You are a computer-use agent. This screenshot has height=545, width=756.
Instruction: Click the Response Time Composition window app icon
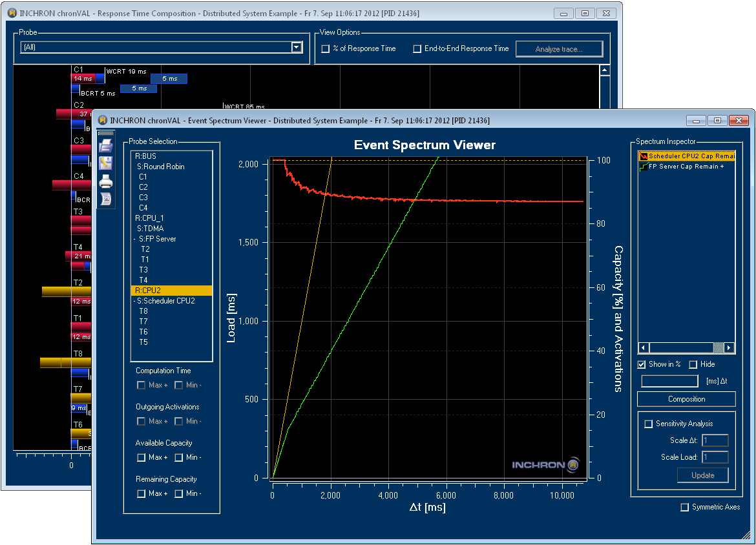coord(12,14)
